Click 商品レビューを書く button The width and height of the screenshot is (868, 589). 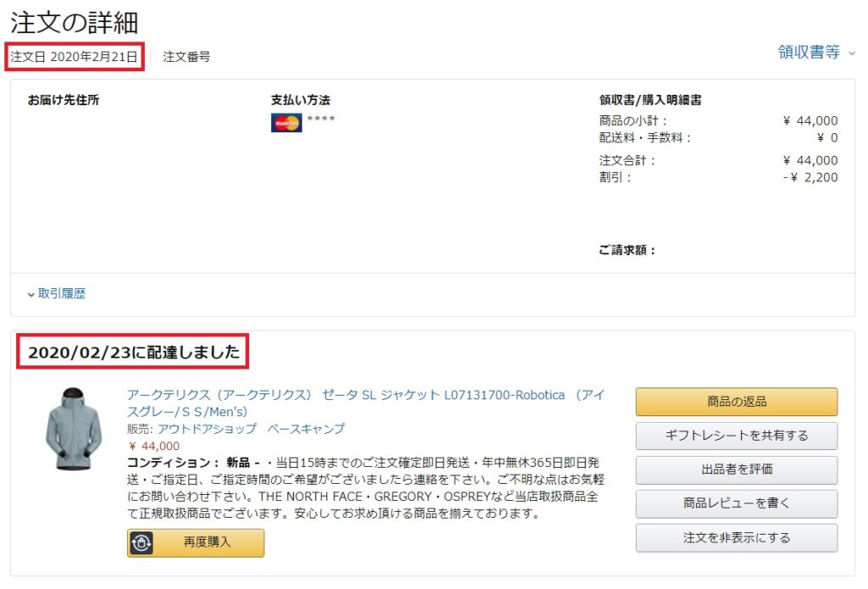coord(737,503)
